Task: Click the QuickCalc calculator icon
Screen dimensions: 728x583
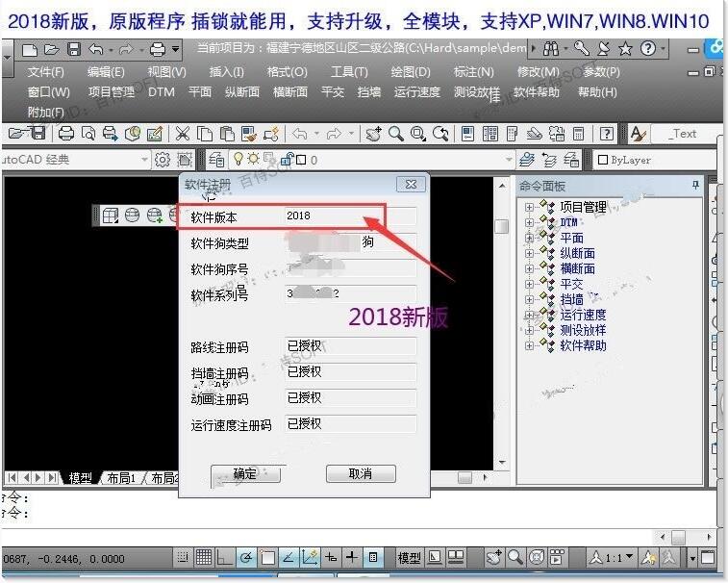Action: tap(579, 134)
